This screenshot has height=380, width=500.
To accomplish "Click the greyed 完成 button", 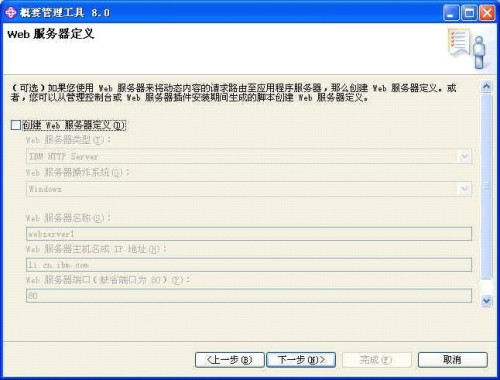I will (377, 360).
